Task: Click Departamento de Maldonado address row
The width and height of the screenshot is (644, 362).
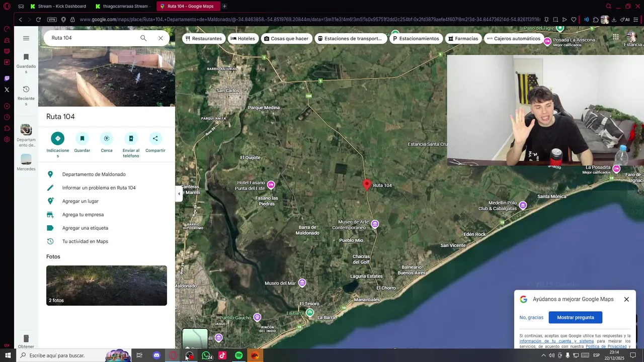Action: coord(108,174)
